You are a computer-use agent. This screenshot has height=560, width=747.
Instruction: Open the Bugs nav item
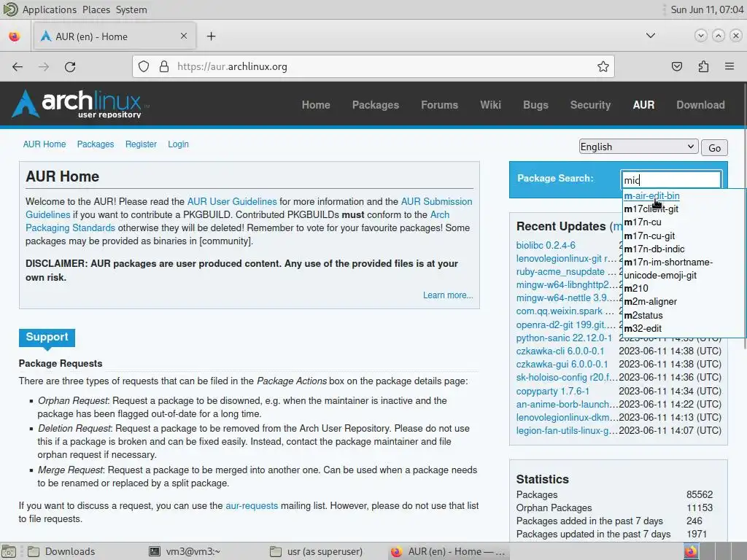[535, 105]
